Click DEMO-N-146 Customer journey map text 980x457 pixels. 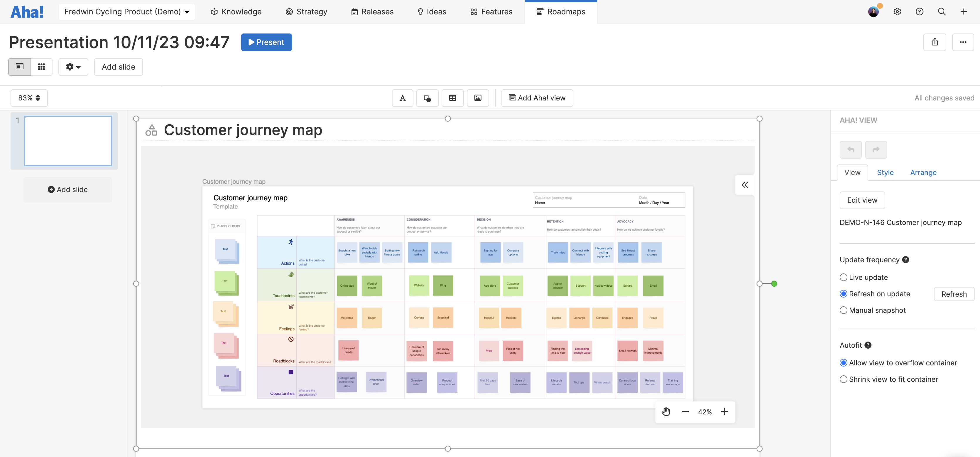pos(900,222)
